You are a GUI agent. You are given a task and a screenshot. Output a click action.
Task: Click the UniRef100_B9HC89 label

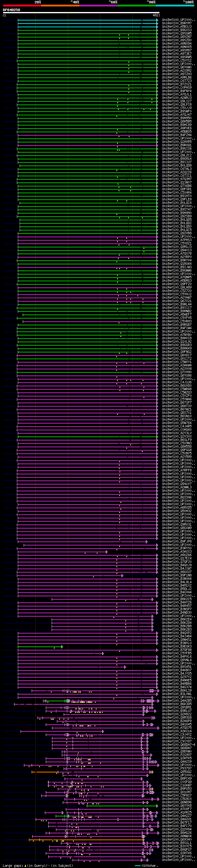(177, 125)
